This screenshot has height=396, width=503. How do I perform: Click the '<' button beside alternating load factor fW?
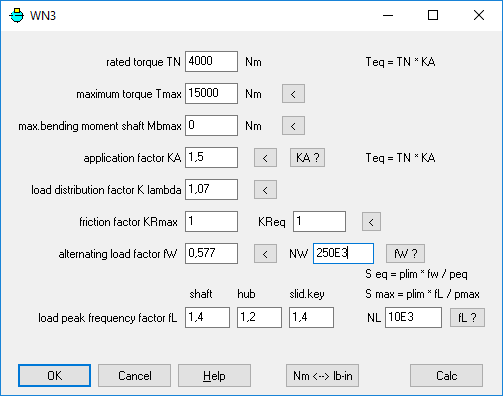click(265, 254)
